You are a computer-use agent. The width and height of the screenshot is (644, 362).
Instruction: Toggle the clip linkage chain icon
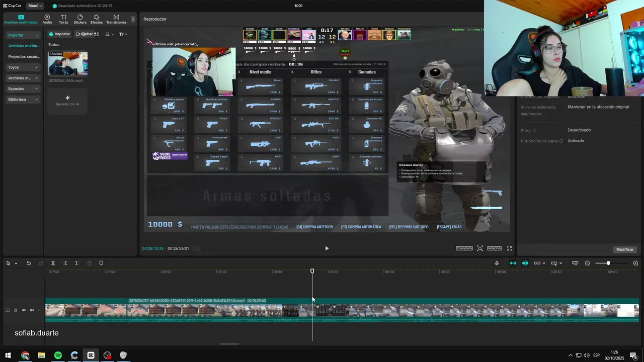[x=537, y=263]
